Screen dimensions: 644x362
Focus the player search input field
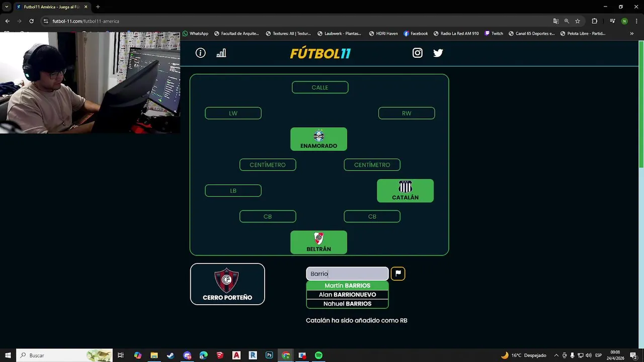[347, 274]
